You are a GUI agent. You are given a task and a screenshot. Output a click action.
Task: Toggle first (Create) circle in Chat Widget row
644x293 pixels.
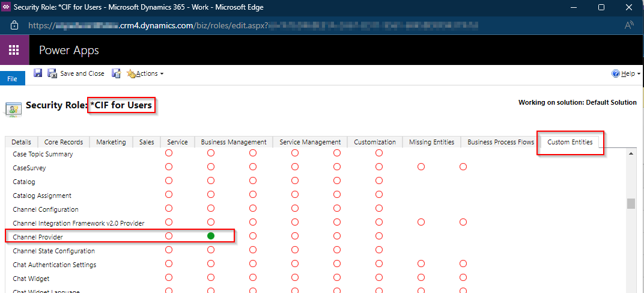pos(168,277)
